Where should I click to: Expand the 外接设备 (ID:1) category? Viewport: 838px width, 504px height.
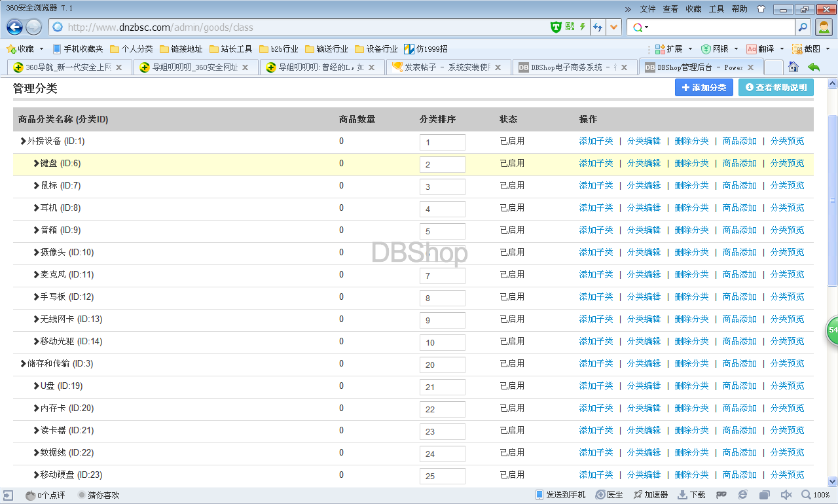point(24,141)
